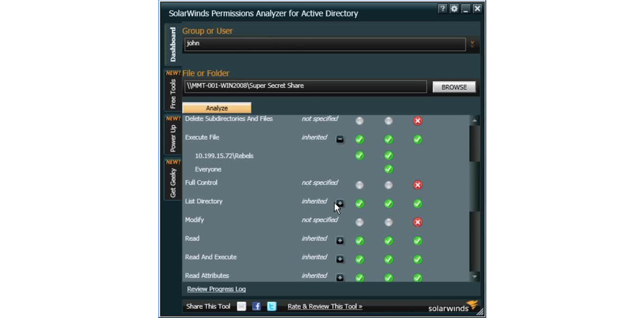Click the Facebook share icon
Image resolution: width=644 pixels, height=318 pixels.
point(256,307)
